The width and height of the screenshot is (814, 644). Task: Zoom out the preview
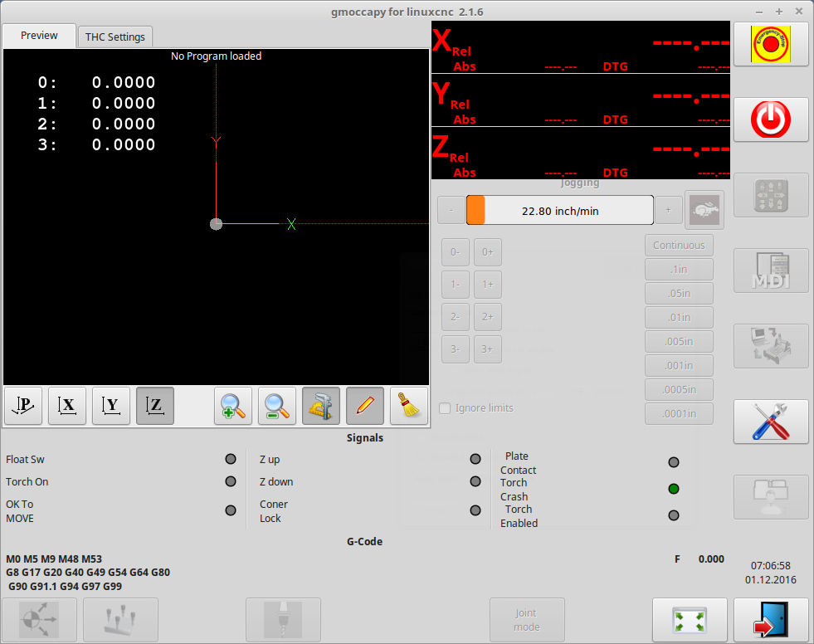[277, 406]
